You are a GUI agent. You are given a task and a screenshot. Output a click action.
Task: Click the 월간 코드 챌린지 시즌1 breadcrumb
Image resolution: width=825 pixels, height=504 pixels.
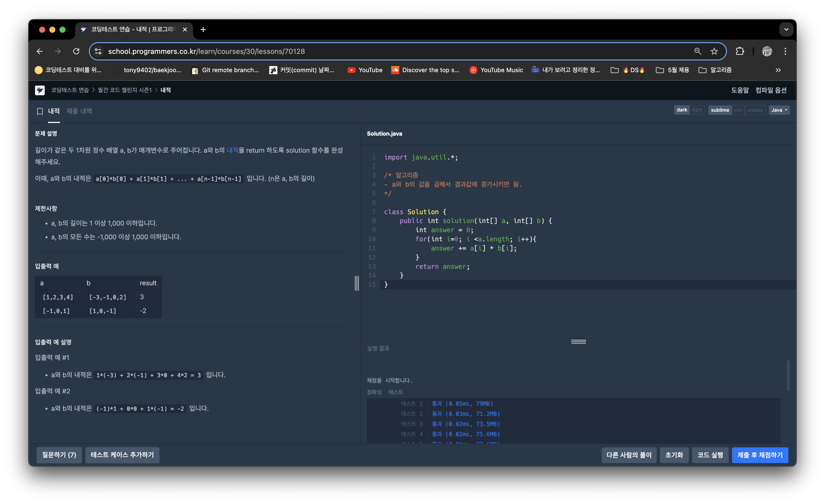click(124, 90)
